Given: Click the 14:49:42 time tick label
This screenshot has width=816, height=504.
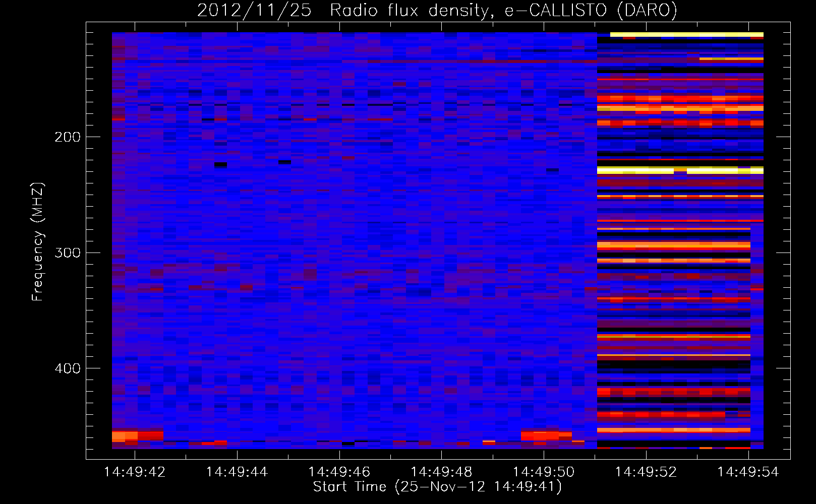Looking at the screenshot, I should point(135,472).
